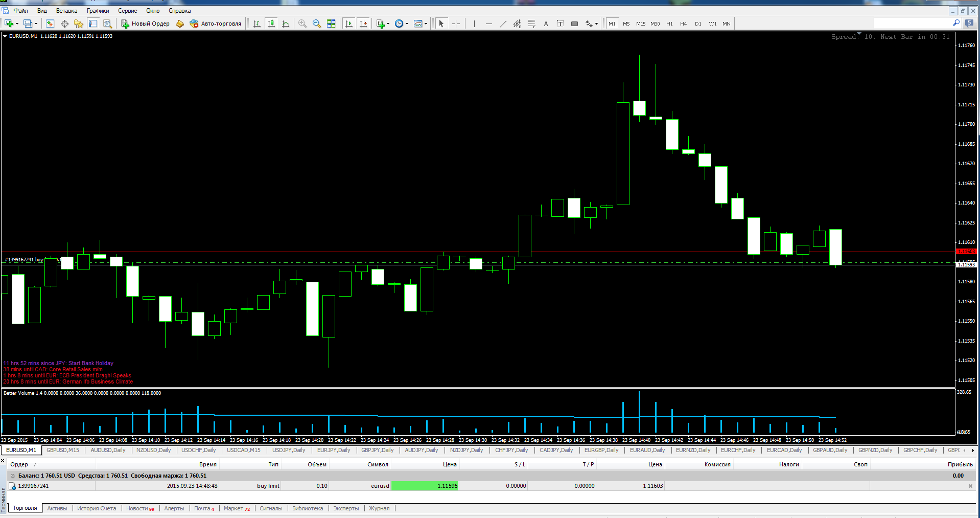This screenshot has width=980, height=518.
Task: Select the crosshair tool
Action: coord(456,24)
